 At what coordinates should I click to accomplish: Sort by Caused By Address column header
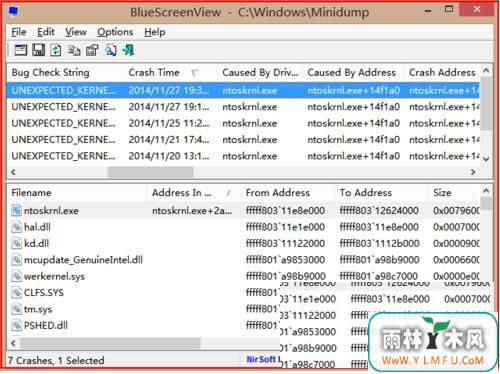(353, 72)
